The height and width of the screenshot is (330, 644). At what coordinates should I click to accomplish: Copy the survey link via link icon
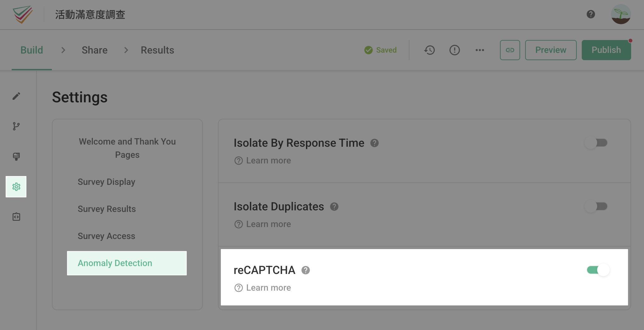pos(510,50)
